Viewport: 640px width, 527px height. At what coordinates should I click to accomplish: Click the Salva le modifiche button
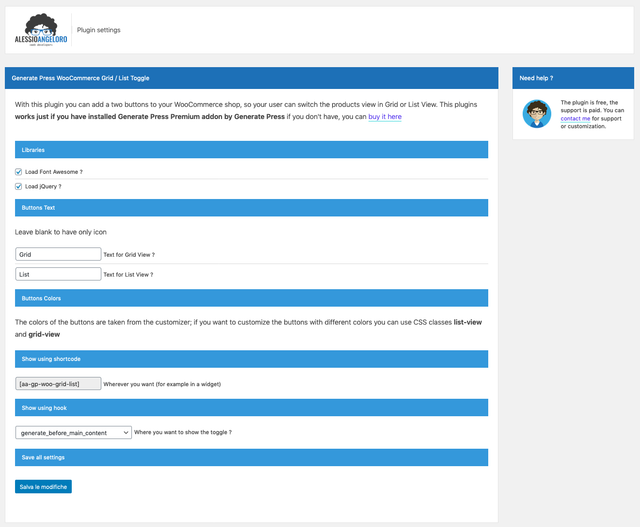click(43, 487)
